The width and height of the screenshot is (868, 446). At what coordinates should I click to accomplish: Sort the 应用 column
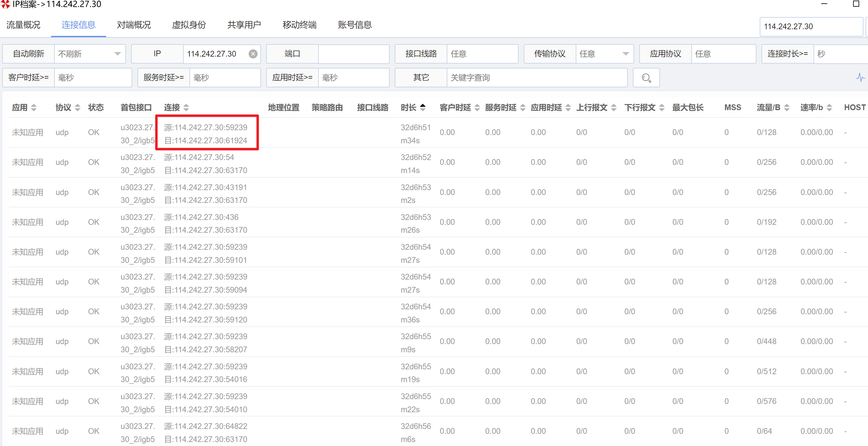coord(33,107)
